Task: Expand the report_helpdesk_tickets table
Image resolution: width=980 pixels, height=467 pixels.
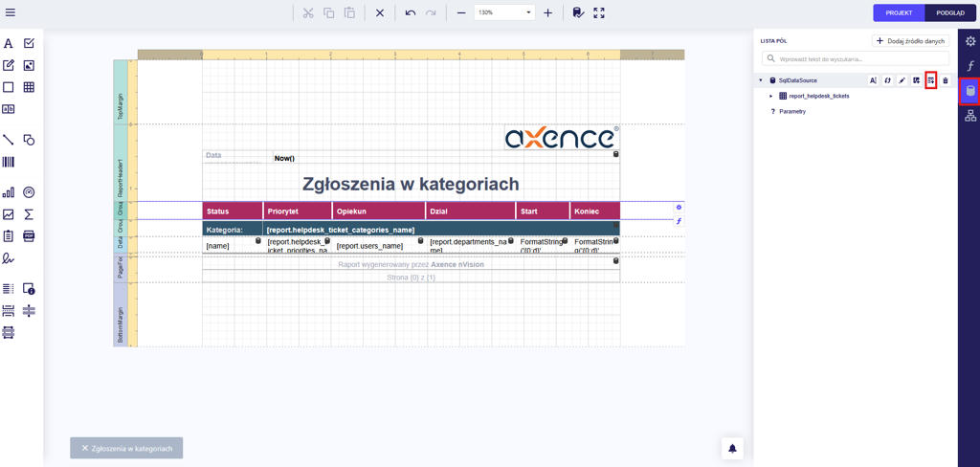Action: click(771, 96)
